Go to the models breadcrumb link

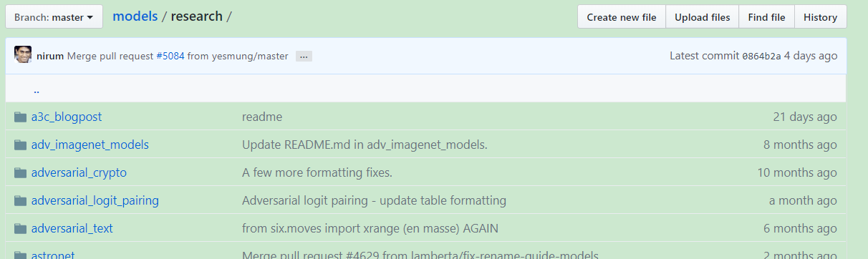pyautogui.click(x=135, y=16)
